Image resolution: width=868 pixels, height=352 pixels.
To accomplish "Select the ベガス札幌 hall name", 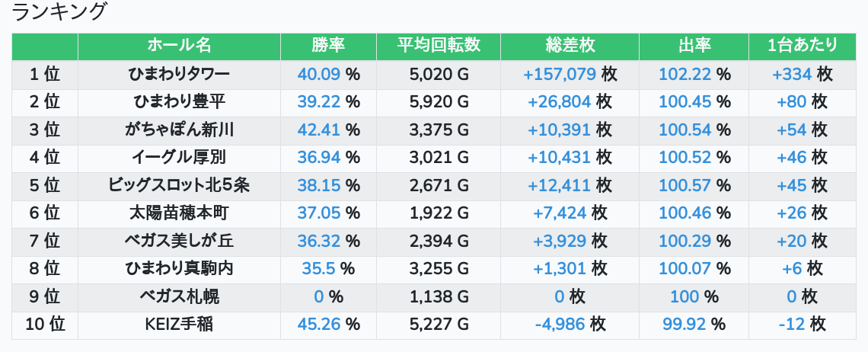I will coord(179,297).
